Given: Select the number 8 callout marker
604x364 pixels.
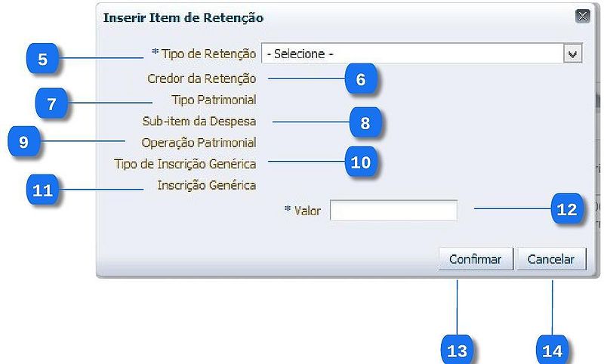Looking at the screenshot, I should coord(365,122).
